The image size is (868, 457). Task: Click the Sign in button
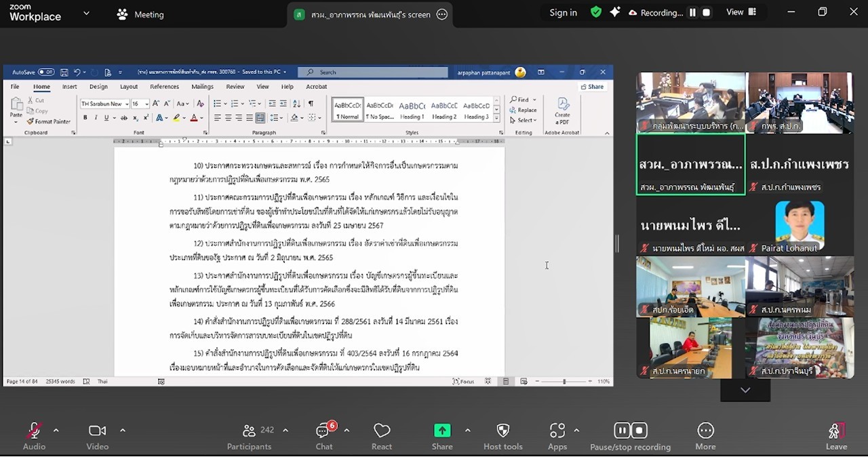point(563,12)
